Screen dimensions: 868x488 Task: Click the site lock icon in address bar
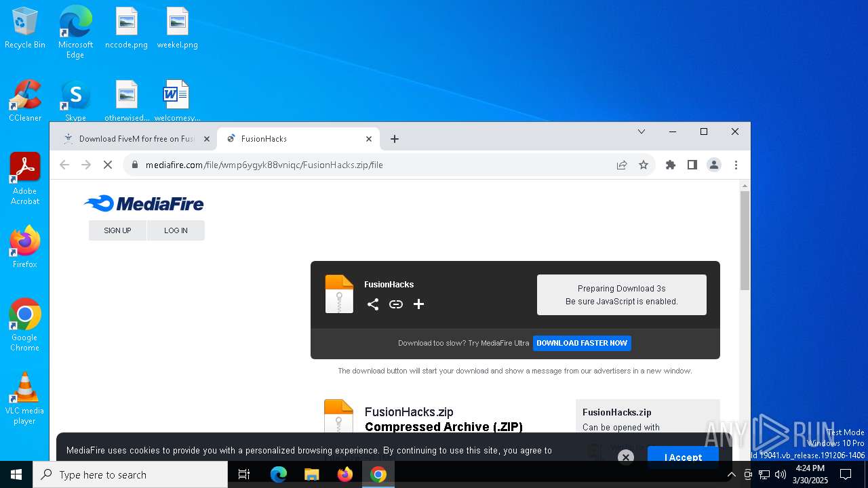click(x=135, y=165)
